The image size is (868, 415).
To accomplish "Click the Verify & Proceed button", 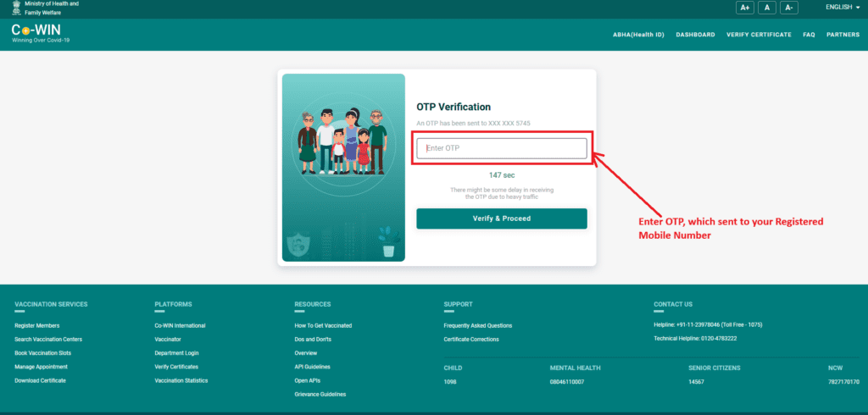I will (x=502, y=219).
